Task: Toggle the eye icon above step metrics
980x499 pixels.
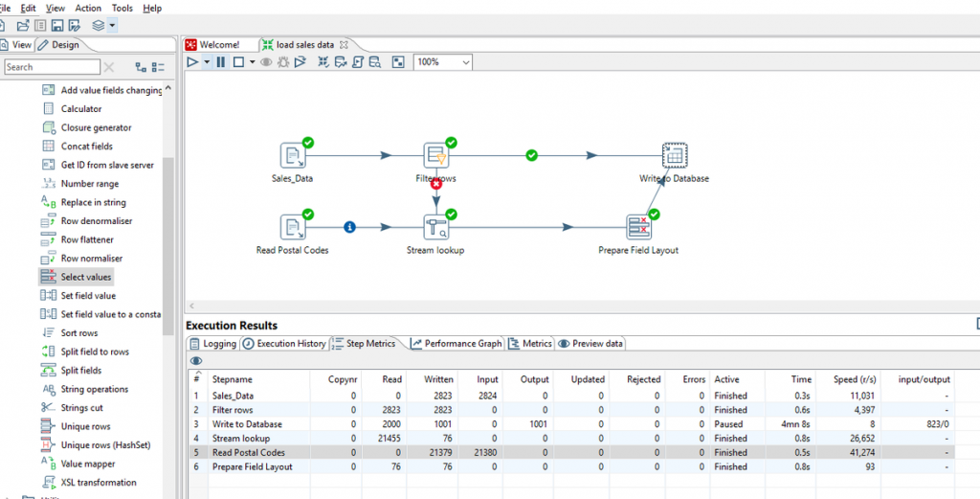Action: [197, 361]
